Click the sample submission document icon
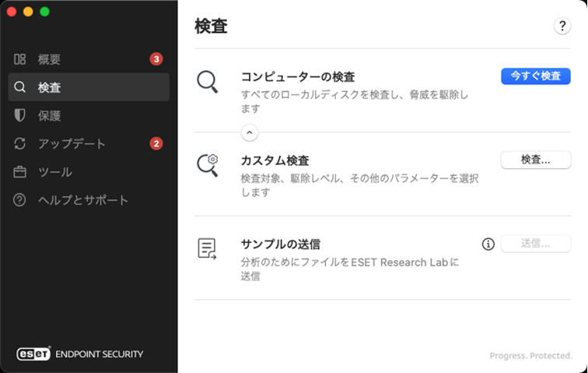This screenshot has height=373, width=588. 207,248
